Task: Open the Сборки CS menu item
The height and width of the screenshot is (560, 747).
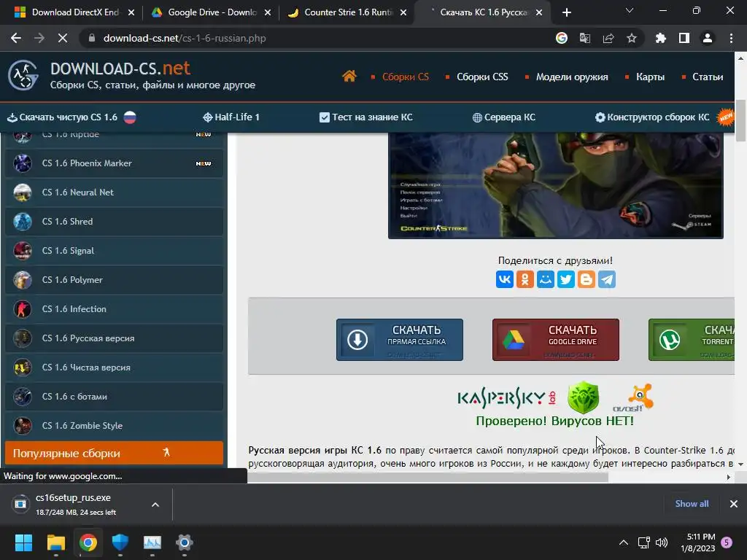Action: point(406,77)
